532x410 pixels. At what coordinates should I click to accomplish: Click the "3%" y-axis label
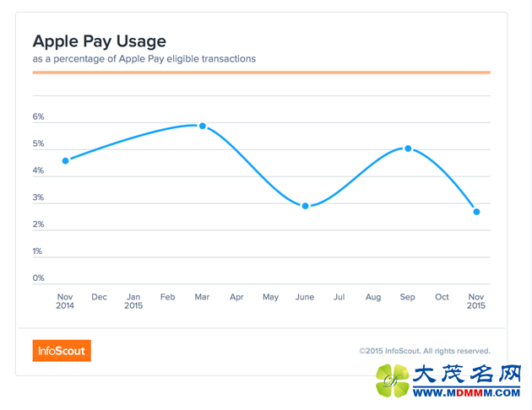click(x=38, y=197)
